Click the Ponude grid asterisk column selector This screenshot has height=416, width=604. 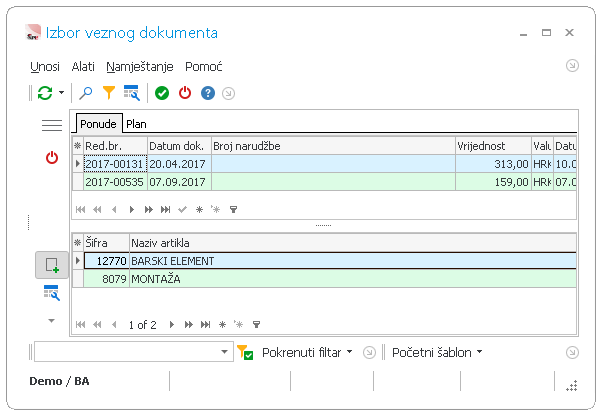[x=78, y=146]
